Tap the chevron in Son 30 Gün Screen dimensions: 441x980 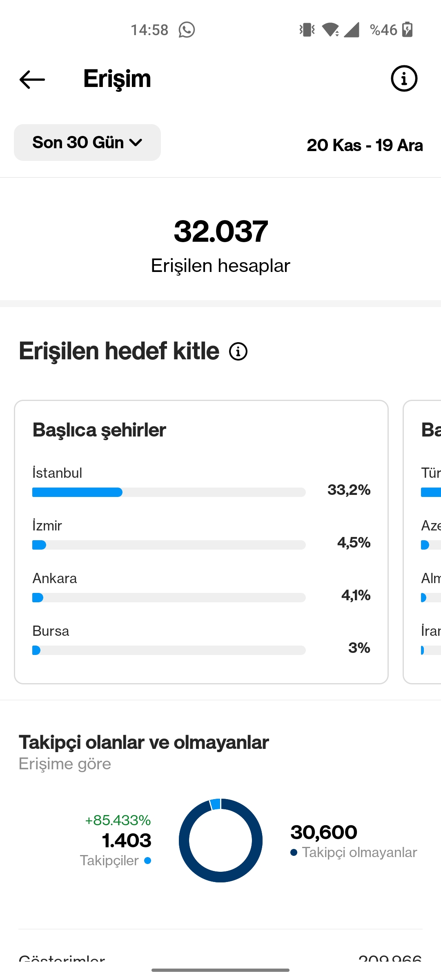click(x=136, y=143)
